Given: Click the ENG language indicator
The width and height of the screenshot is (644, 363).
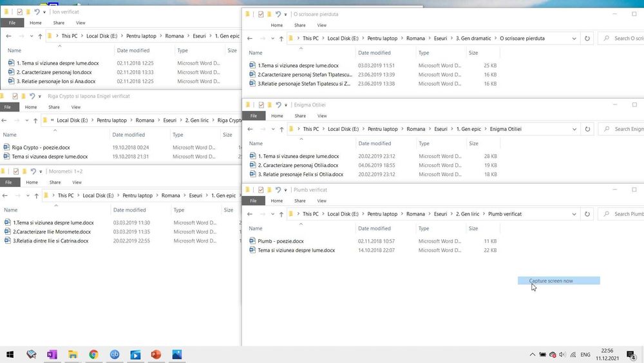Looking at the screenshot, I should coord(585,355).
